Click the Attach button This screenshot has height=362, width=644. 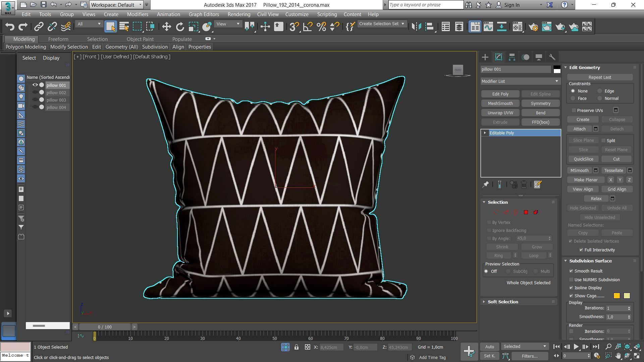click(x=579, y=129)
